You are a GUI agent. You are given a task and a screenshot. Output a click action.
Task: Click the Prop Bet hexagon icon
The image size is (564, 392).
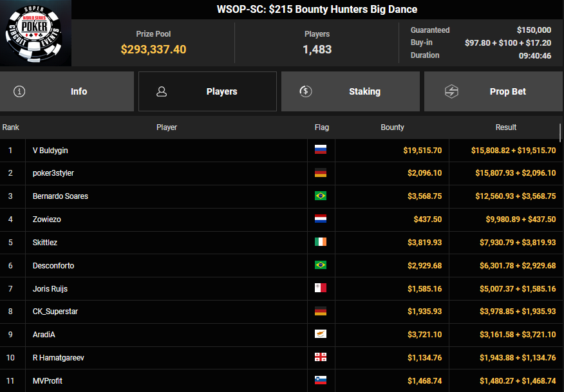tap(451, 91)
